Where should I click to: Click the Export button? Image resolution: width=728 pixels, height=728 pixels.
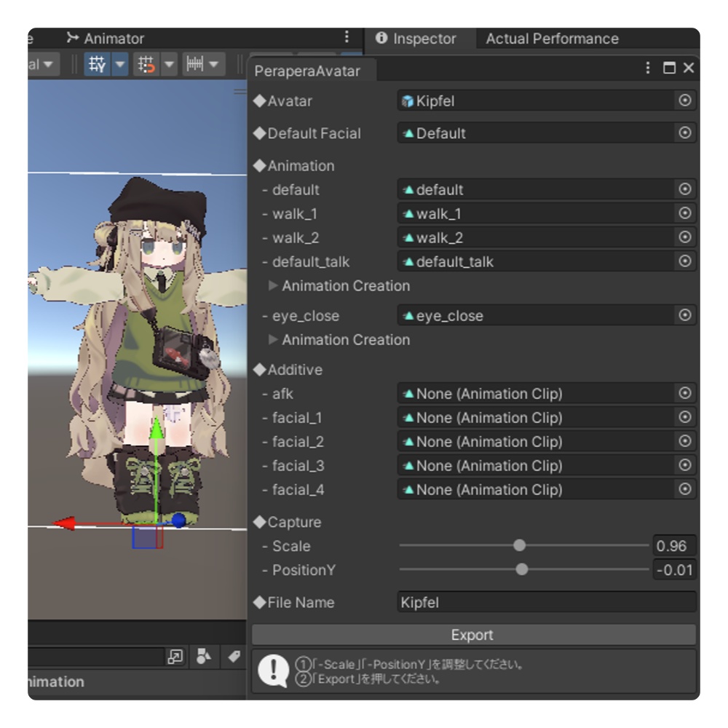click(x=473, y=635)
